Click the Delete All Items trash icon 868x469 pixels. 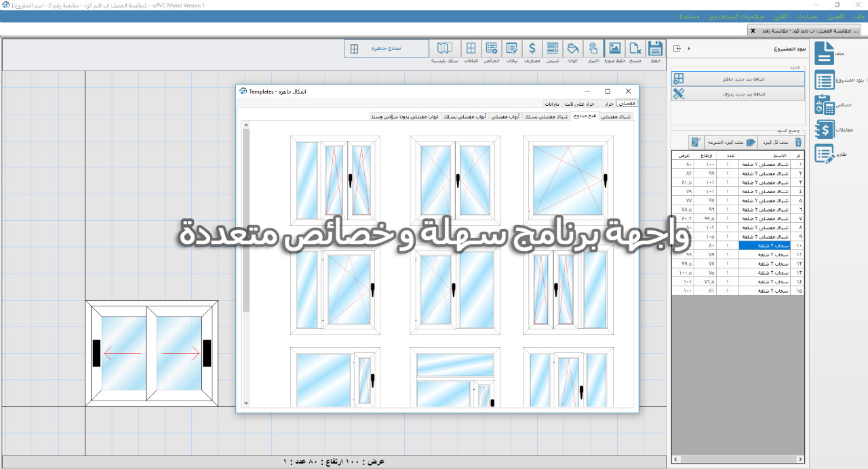[x=797, y=142]
